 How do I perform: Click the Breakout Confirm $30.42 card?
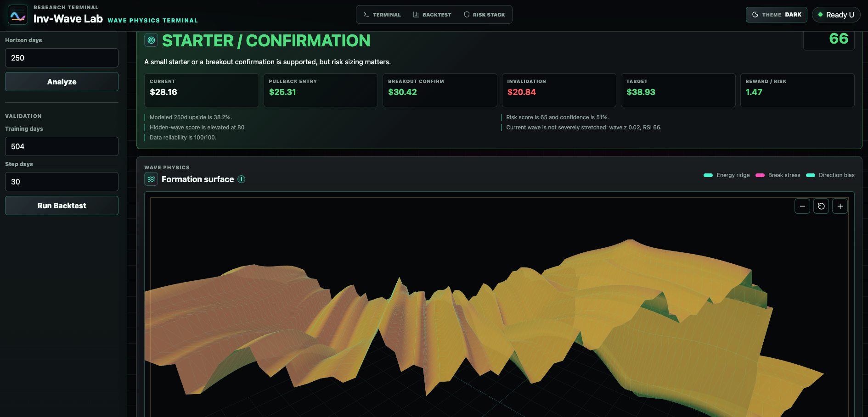point(440,90)
